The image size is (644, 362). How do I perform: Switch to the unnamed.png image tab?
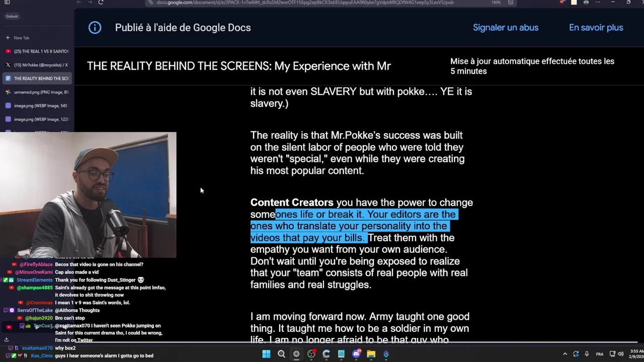coord(37,92)
